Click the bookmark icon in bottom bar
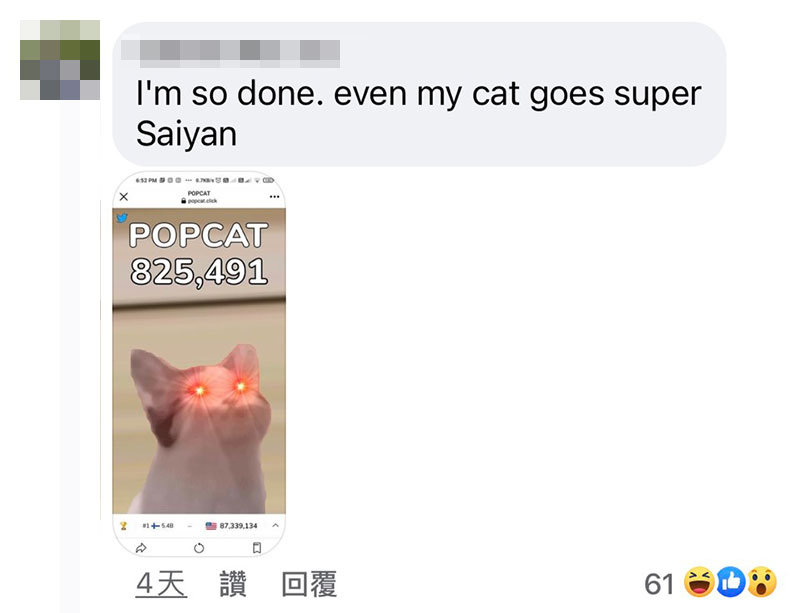Image resolution: width=800 pixels, height=613 pixels. pos(257,548)
